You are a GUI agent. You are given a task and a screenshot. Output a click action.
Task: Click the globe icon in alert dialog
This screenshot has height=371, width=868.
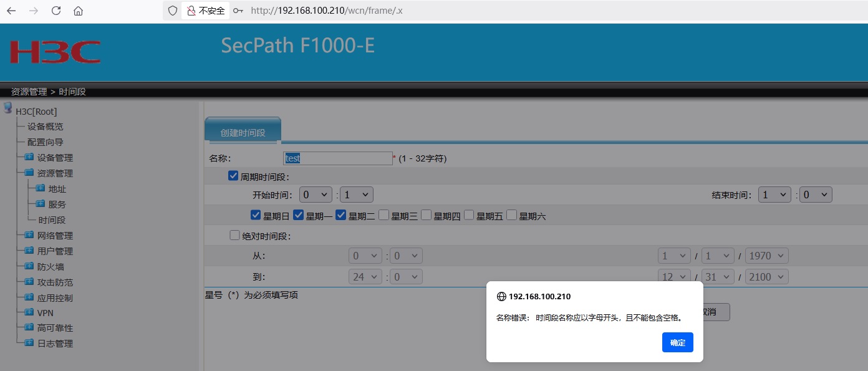coord(501,296)
